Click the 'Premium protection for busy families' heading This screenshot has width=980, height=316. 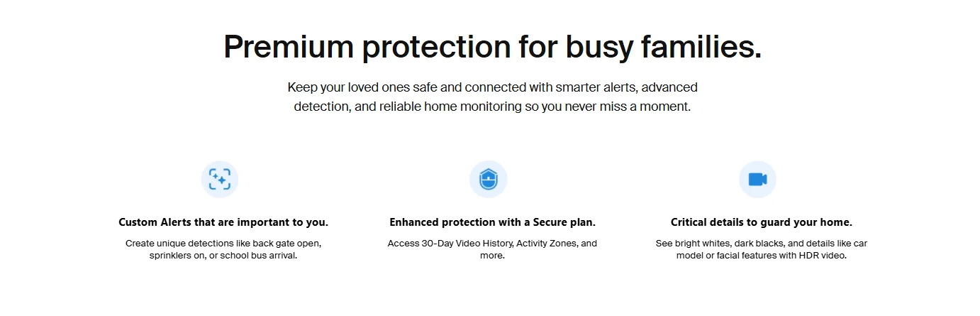tap(492, 47)
